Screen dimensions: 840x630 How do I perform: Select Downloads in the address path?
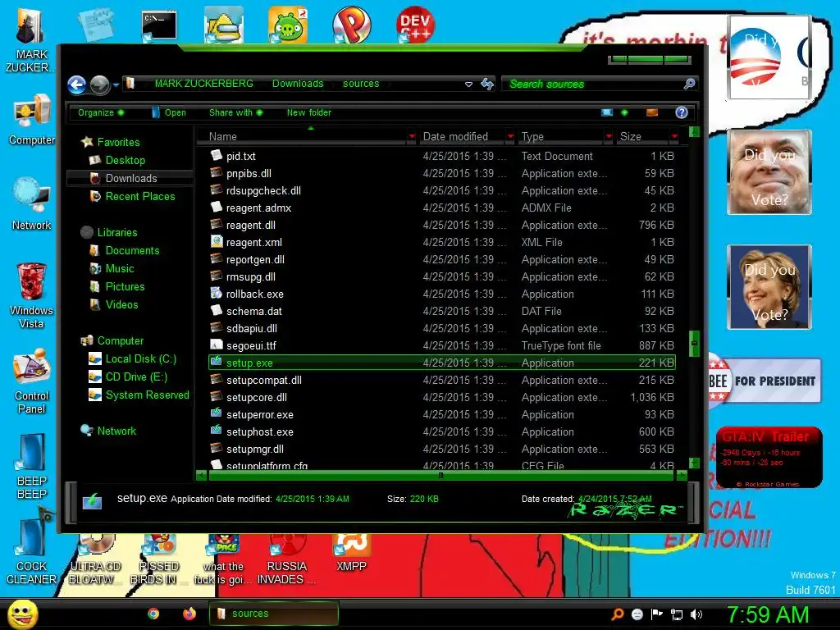(298, 84)
